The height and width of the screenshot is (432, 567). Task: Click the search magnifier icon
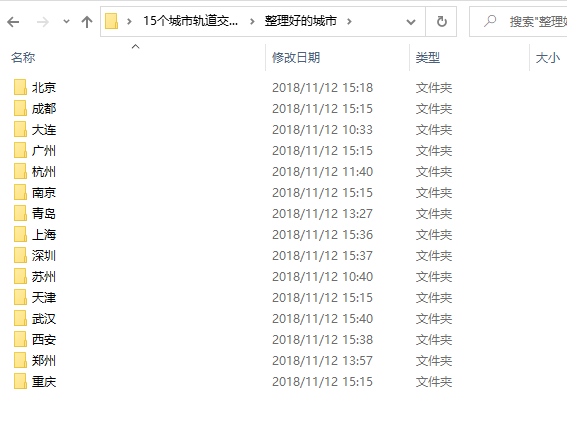490,21
